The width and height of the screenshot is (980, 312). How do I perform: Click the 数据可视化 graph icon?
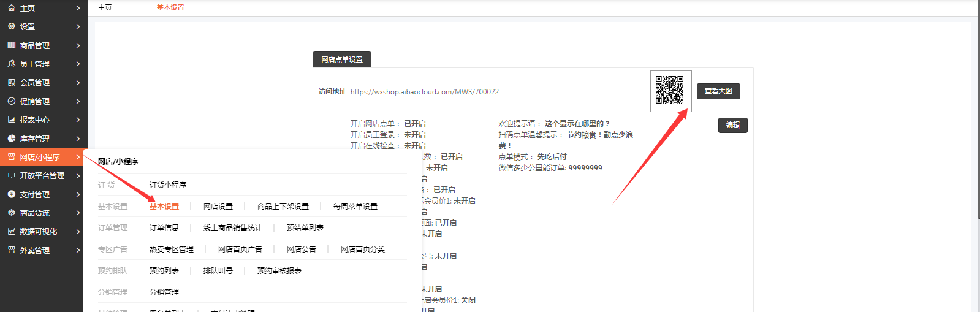(11, 232)
